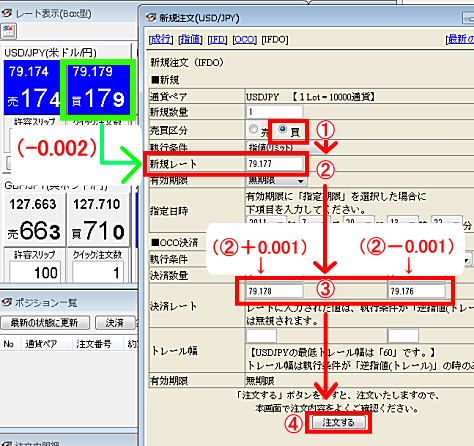Click the GBP/JPY sell rate box 127.663

click(35, 220)
